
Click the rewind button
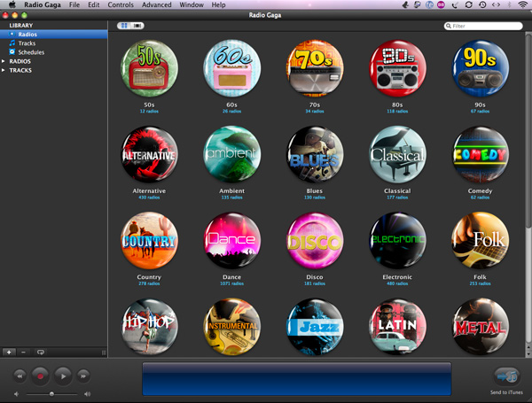[x=20, y=375]
